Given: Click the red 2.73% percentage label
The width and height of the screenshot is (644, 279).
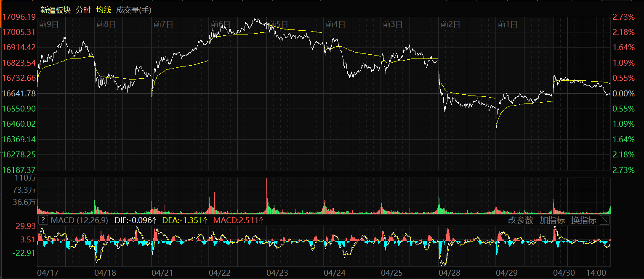Looking at the screenshot, I should [623, 17].
